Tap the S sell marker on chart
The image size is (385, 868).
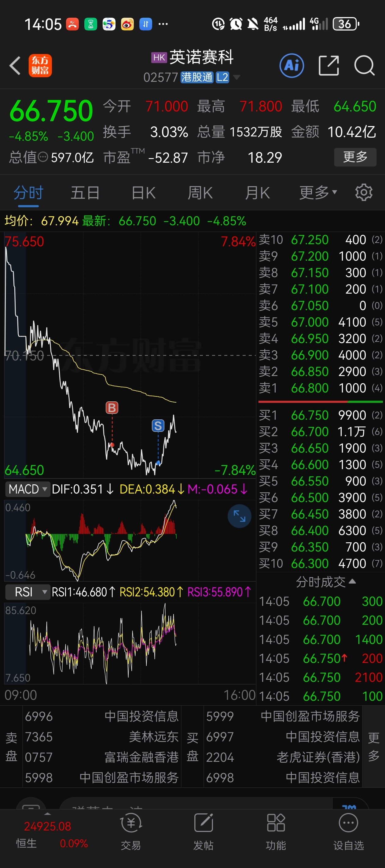(x=158, y=425)
